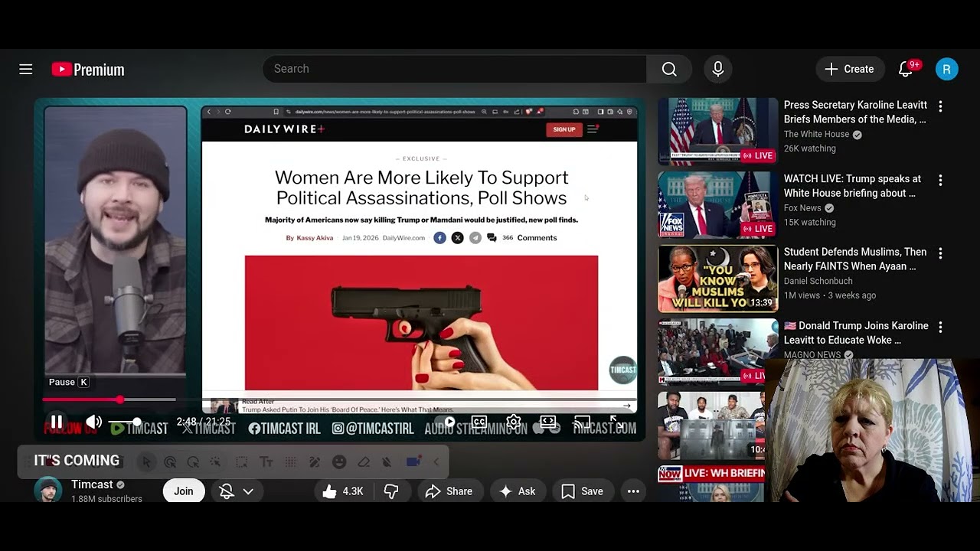Click the '2:48 / 21:25' time display

coord(203,422)
